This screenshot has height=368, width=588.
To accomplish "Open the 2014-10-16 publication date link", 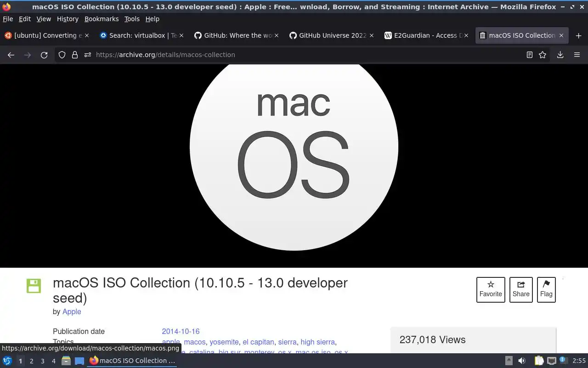I will point(181,331).
